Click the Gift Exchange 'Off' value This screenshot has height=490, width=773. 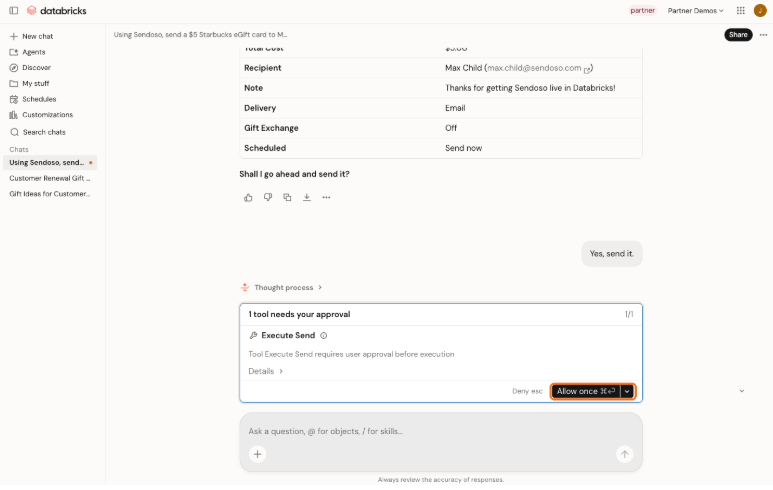pos(451,128)
